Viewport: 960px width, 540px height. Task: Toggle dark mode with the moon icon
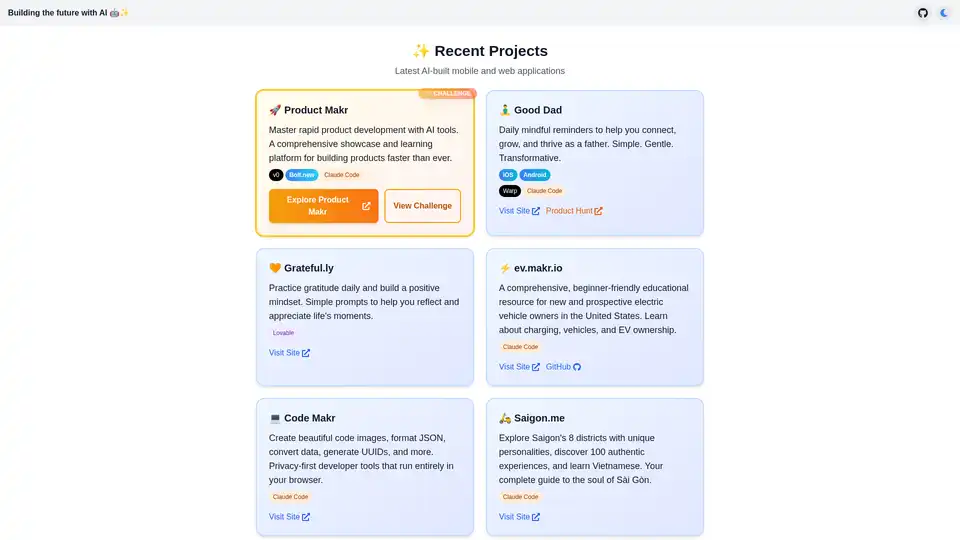tap(944, 13)
